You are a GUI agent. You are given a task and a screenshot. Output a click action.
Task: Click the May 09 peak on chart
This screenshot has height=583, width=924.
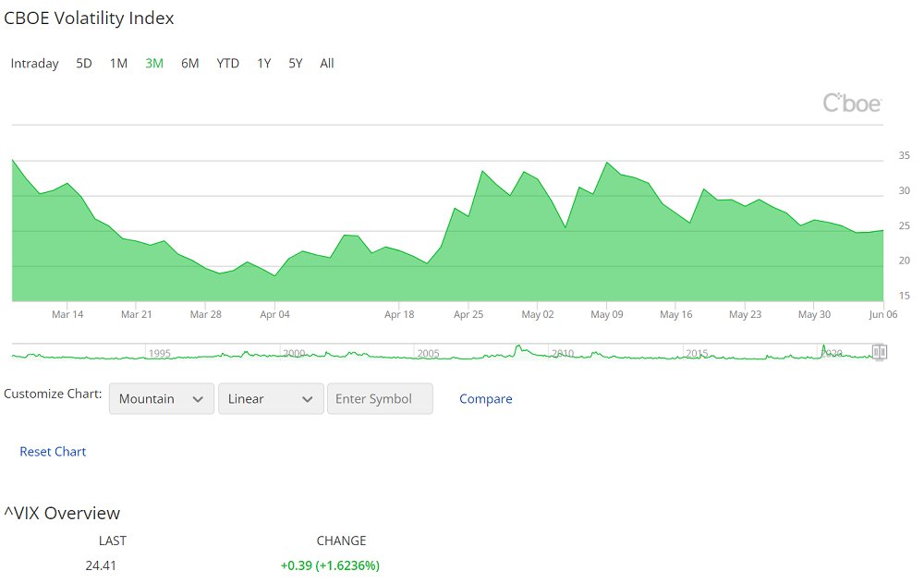click(x=607, y=162)
